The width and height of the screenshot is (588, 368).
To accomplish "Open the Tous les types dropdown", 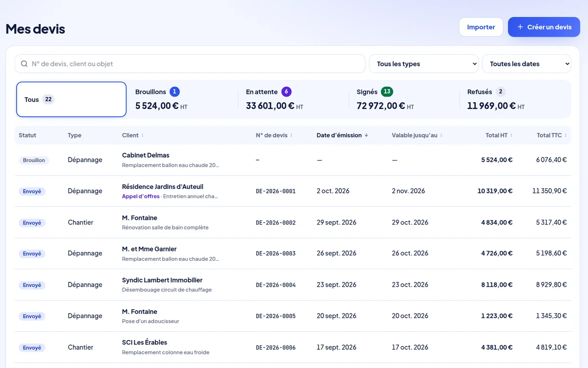I will [424, 64].
